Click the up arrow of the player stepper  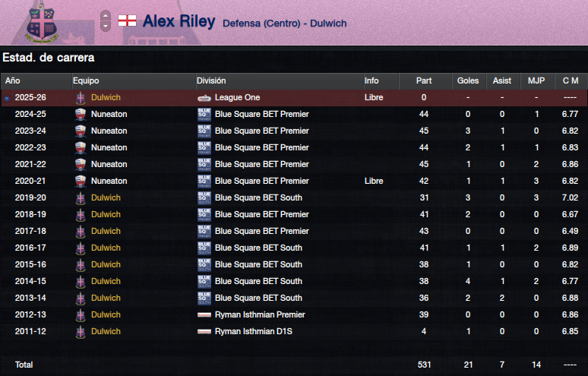(106, 15)
